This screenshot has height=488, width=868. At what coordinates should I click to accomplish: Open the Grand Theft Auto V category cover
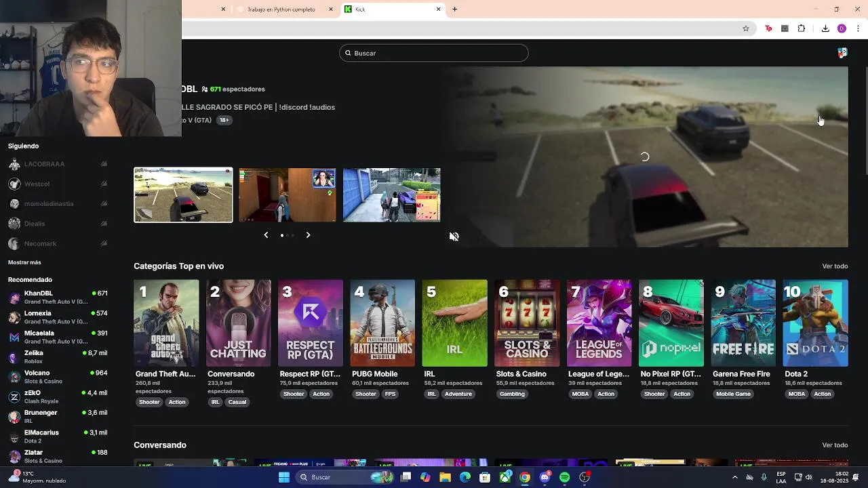tap(166, 323)
